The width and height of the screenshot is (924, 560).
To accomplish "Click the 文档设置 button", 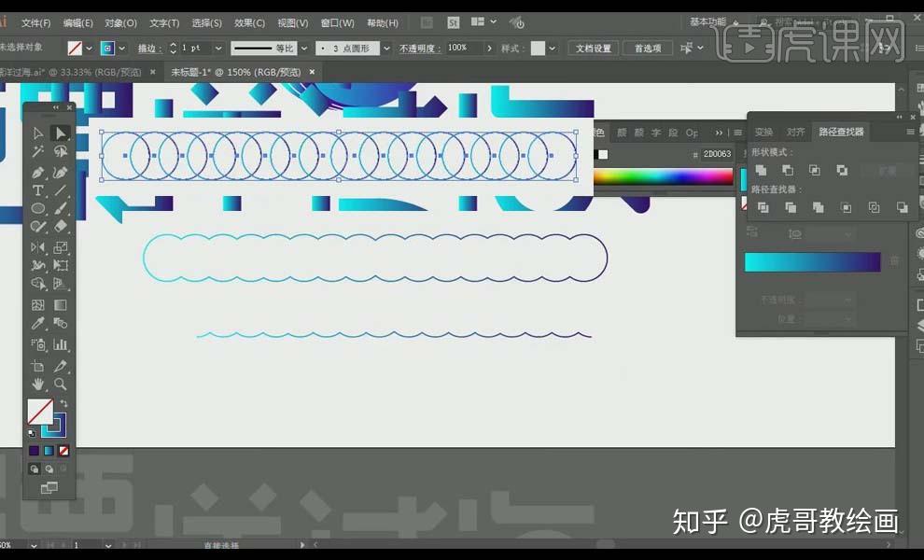I will point(594,49).
